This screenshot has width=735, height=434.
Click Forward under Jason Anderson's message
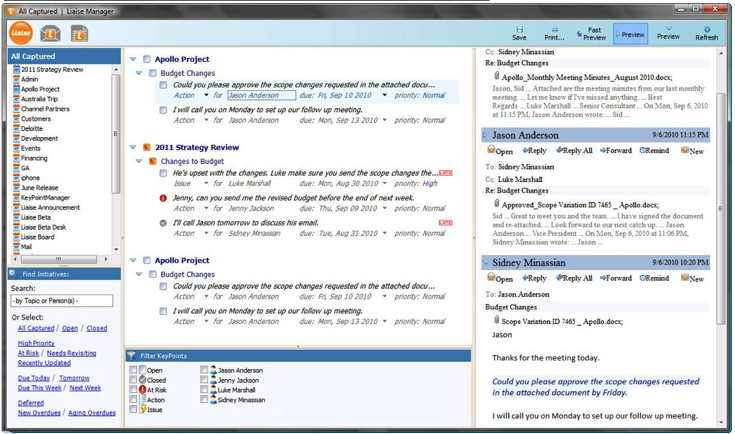pos(616,151)
